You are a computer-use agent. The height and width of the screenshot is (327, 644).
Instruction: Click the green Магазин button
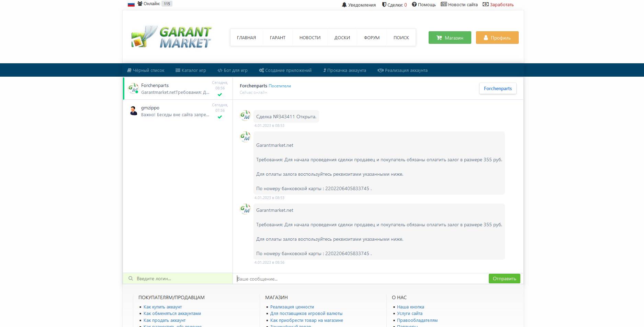(x=450, y=37)
